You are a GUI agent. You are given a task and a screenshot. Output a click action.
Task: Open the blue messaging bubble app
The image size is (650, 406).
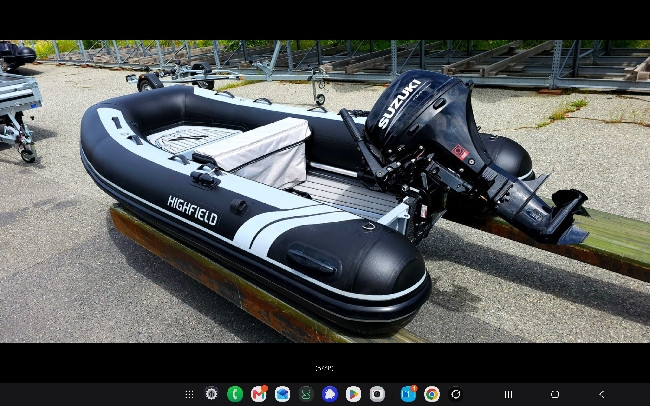click(x=330, y=394)
